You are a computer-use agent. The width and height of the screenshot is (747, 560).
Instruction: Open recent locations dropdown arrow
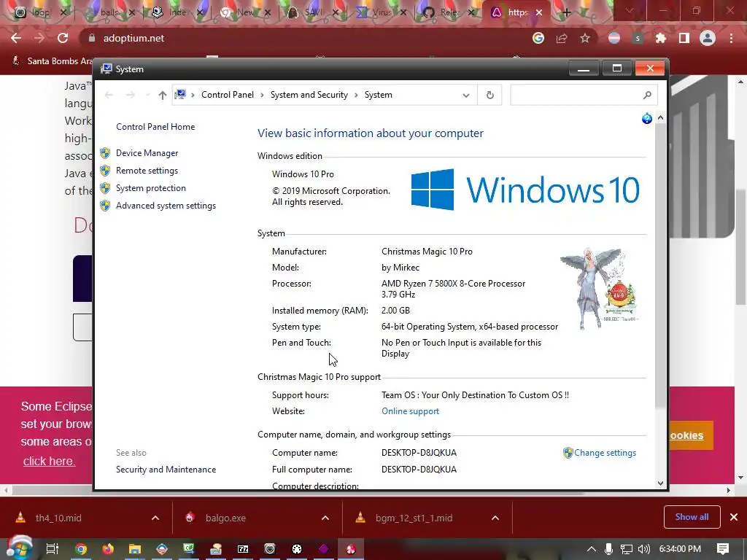(147, 96)
